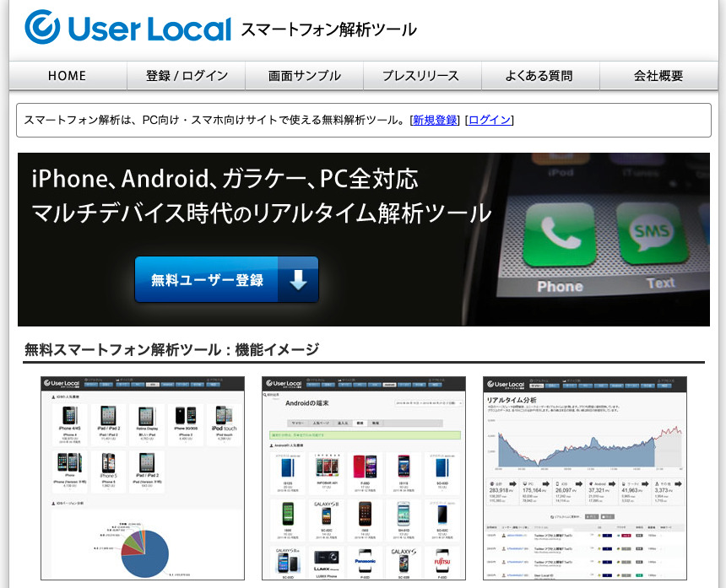Click the User Local logo in the left screenshot
Screen dimensions: 726x588
pyautogui.click(x=63, y=383)
